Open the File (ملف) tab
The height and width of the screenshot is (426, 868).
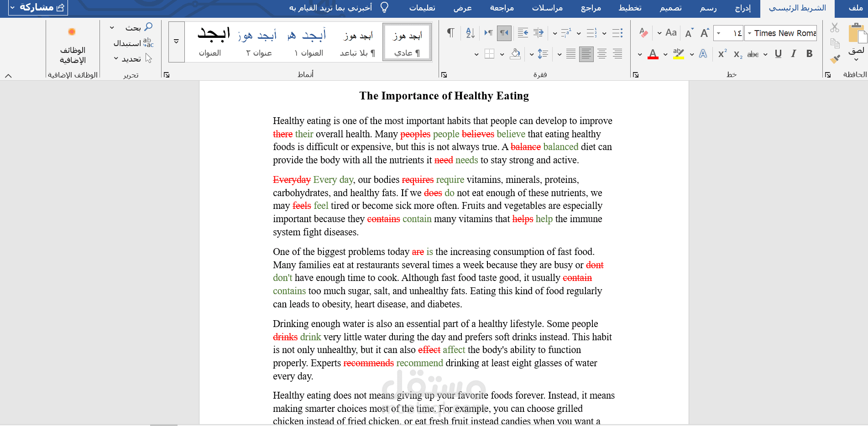(x=856, y=8)
